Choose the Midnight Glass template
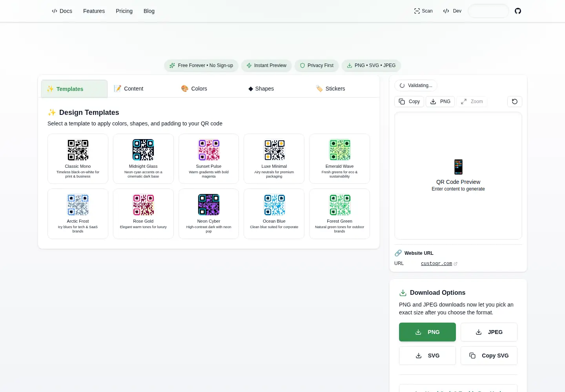This screenshot has width=565, height=392. (143, 159)
